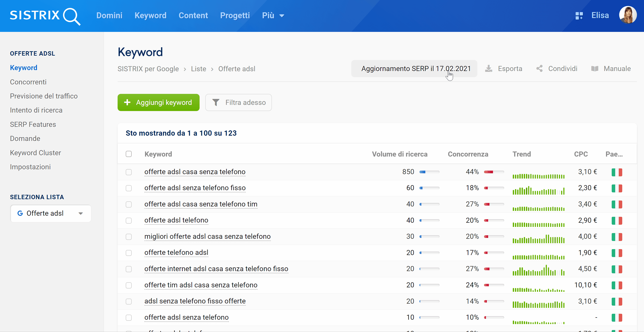Check the box for offerte adsl casa senza telefono tim

coord(129,204)
